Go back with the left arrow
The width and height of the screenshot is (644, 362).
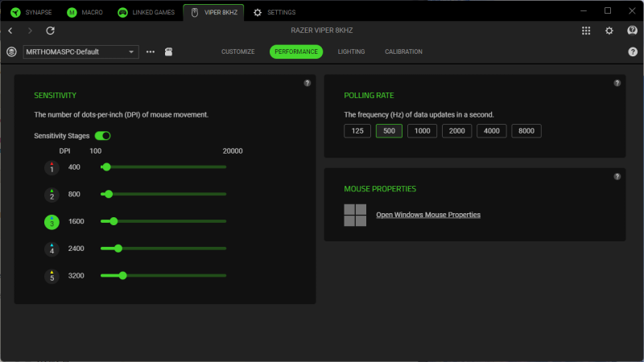(x=10, y=31)
